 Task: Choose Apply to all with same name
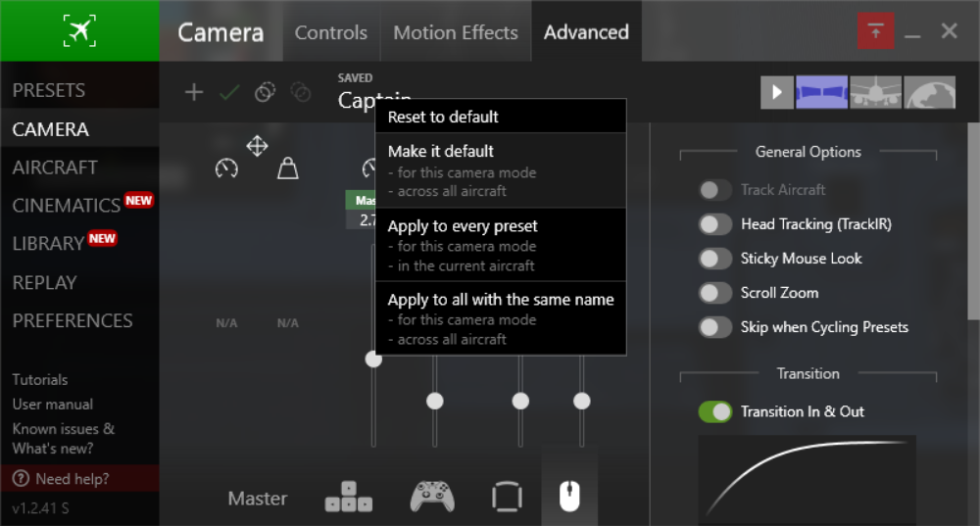click(x=501, y=318)
